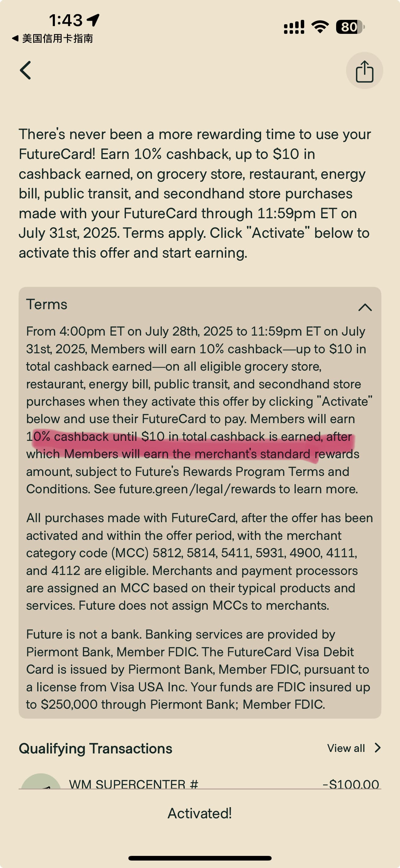Tap the Qualifying Transactions heading

[x=96, y=748]
